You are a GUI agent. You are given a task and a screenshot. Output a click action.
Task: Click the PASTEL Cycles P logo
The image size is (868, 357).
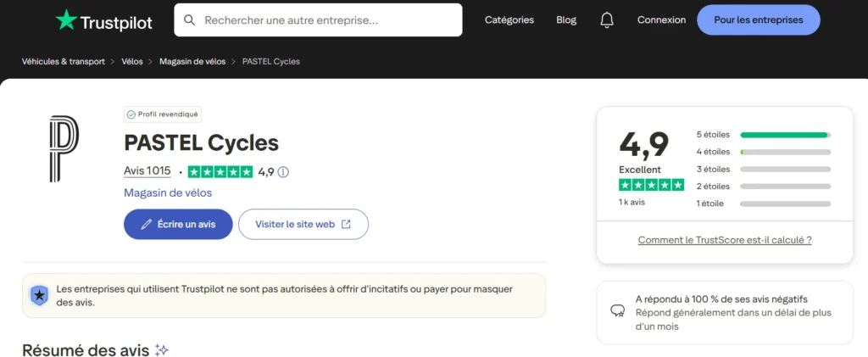pos(64,149)
